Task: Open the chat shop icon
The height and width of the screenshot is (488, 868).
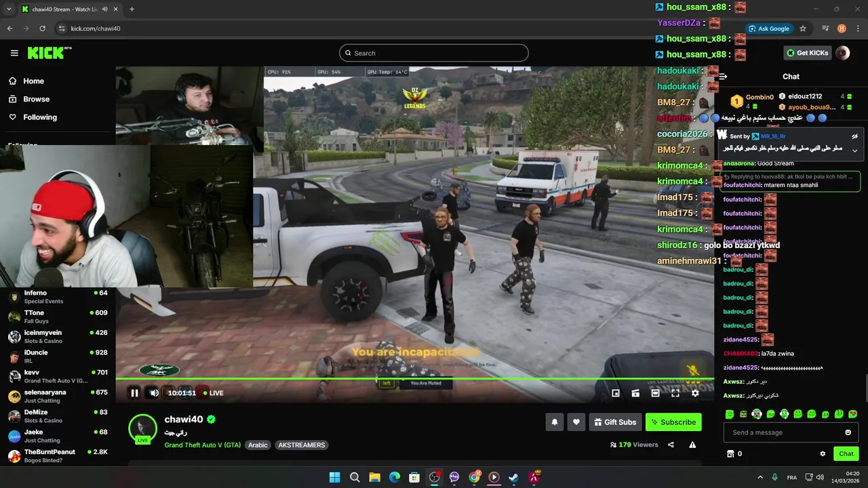Action: tap(730, 453)
